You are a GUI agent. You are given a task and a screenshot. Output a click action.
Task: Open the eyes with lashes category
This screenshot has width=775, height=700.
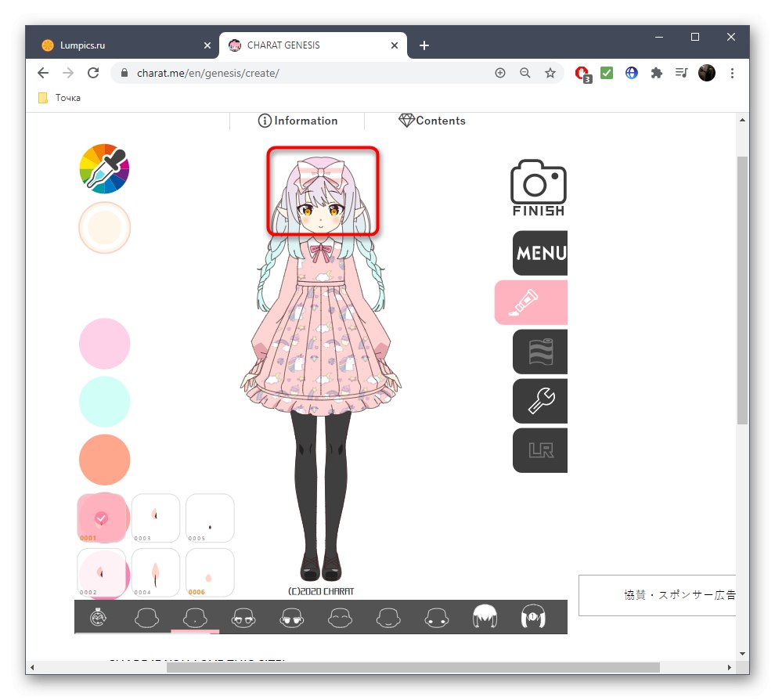(292, 617)
